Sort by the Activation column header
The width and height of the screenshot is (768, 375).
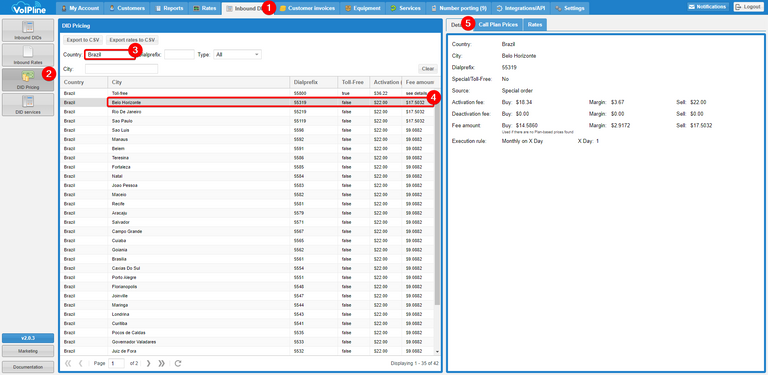coord(386,82)
